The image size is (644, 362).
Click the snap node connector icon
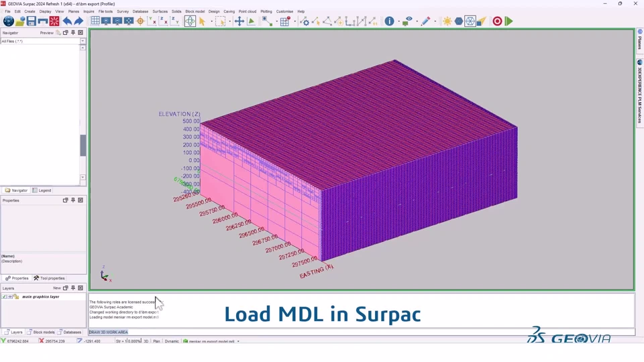point(267,21)
